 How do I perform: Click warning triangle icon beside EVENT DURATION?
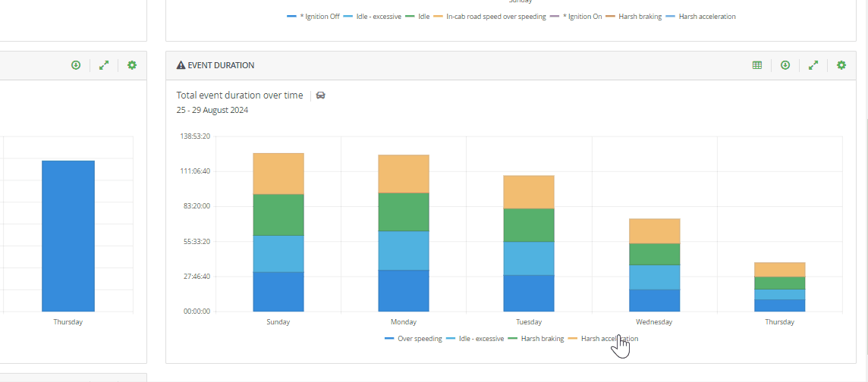click(x=181, y=65)
